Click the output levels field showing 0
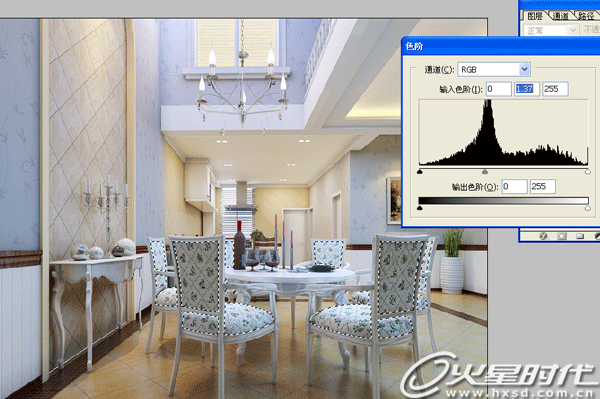The image size is (600, 399). 515,186
